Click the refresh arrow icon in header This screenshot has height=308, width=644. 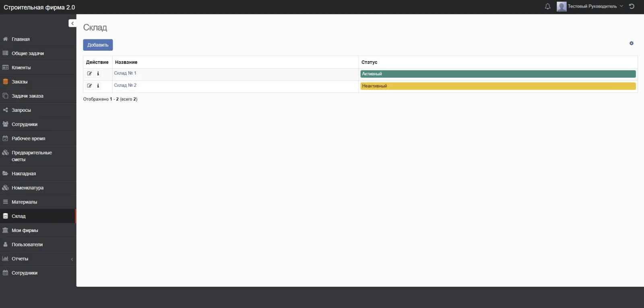coord(632,6)
